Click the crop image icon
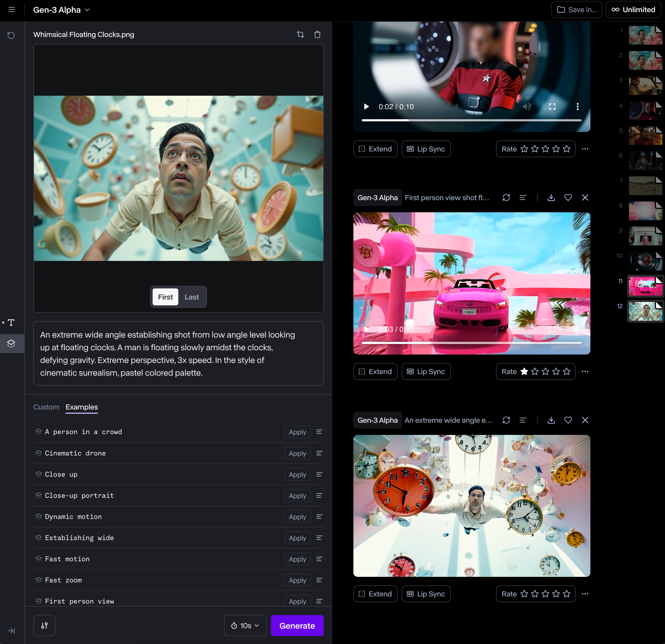The image size is (665, 644). 300,34
